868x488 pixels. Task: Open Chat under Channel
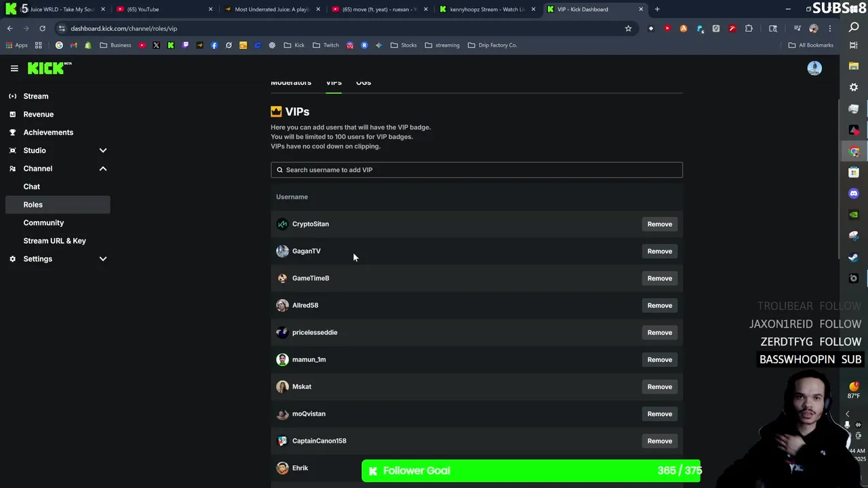point(32,186)
